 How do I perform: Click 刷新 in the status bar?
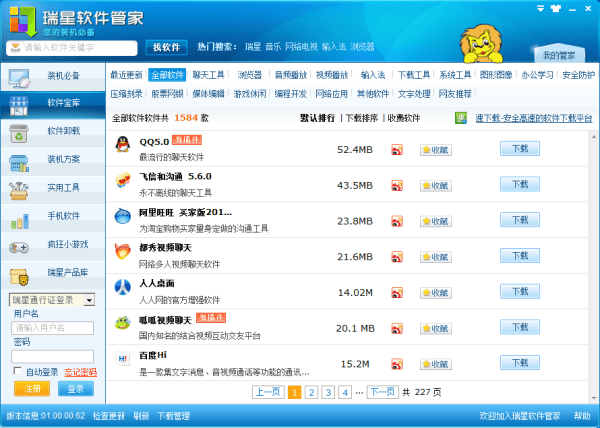(x=141, y=416)
